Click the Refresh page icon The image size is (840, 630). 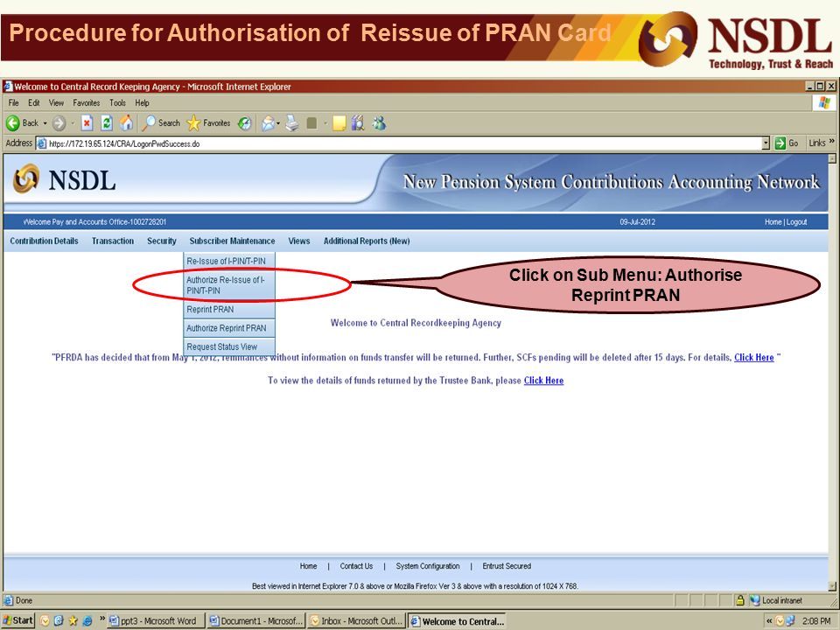(107, 123)
